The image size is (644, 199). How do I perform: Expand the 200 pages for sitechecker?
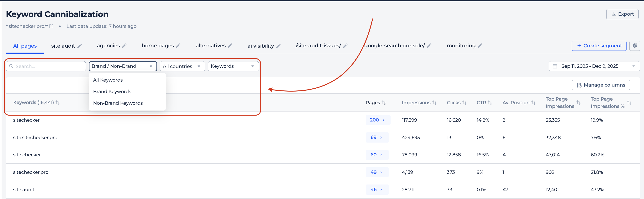(378, 120)
